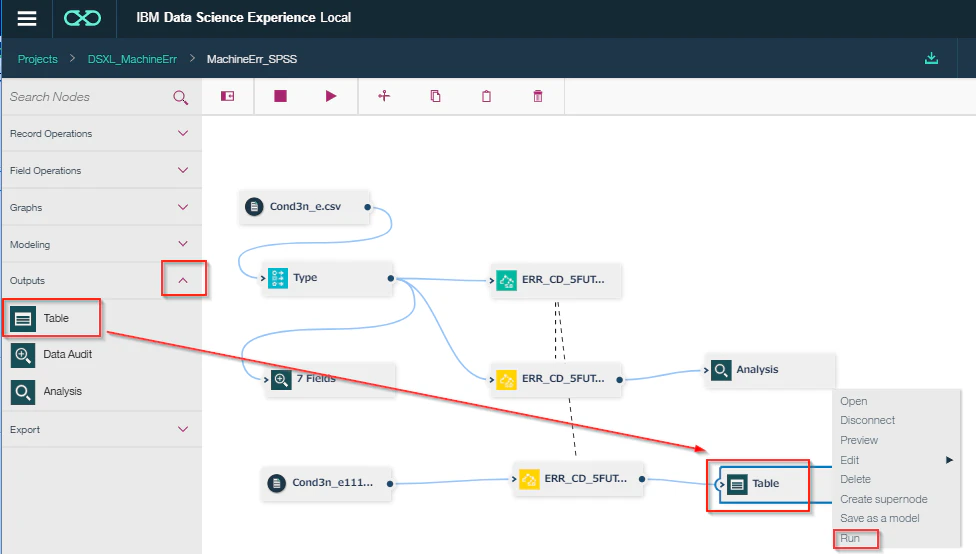Expand the Field Operations section

[183, 170]
